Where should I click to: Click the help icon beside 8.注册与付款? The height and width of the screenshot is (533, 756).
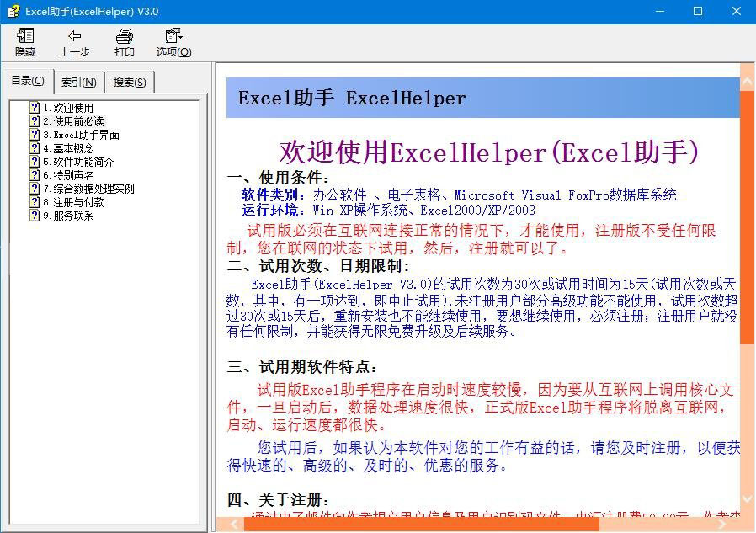click(x=35, y=201)
